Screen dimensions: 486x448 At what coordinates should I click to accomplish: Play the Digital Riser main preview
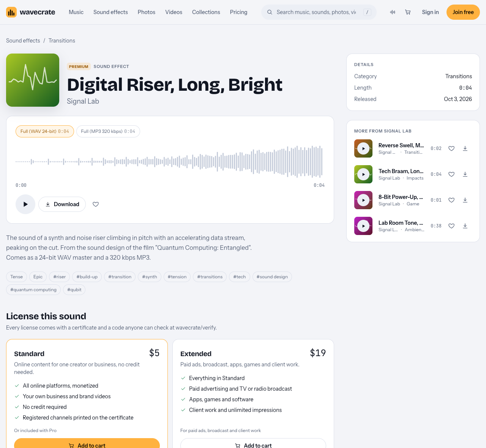(x=25, y=204)
